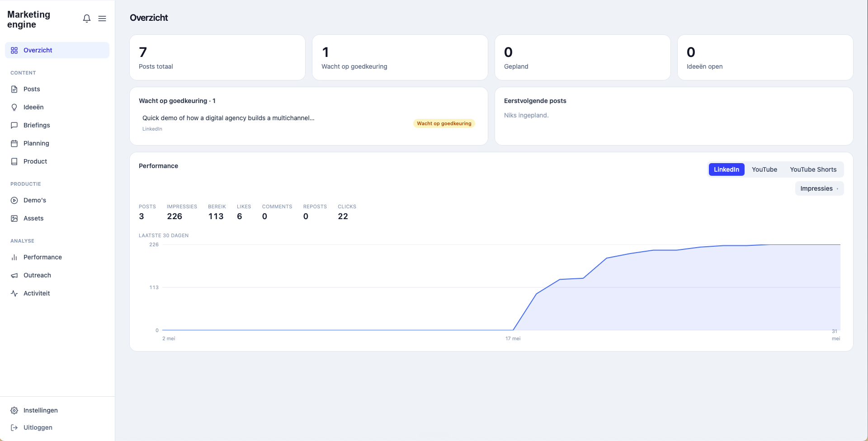Screen dimensions: 868x441
Task: Open Ideeën in sidebar
Action: (x=57, y=107)
